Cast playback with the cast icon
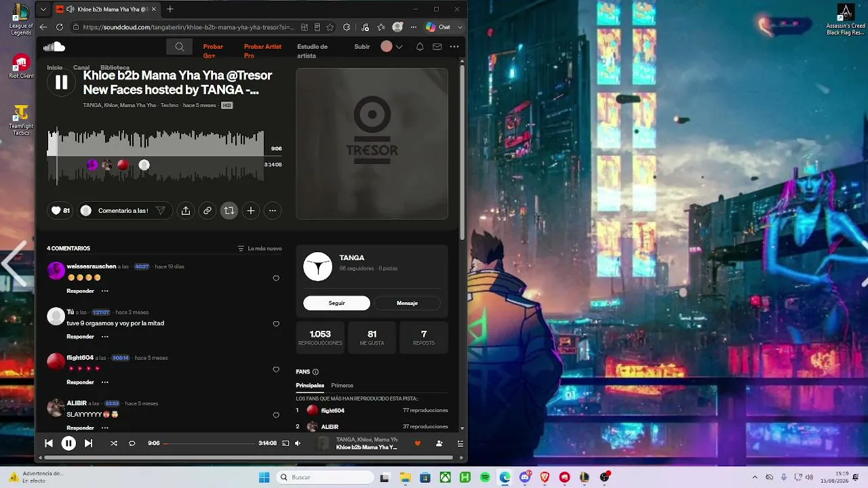The height and width of the screenshot is (488, 868). [x=285, y=443]
